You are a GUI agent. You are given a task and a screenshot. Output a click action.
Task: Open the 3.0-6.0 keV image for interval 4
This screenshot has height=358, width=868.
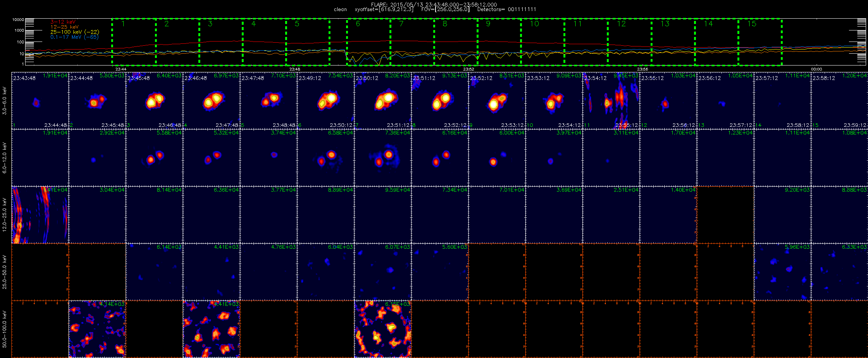211,101
